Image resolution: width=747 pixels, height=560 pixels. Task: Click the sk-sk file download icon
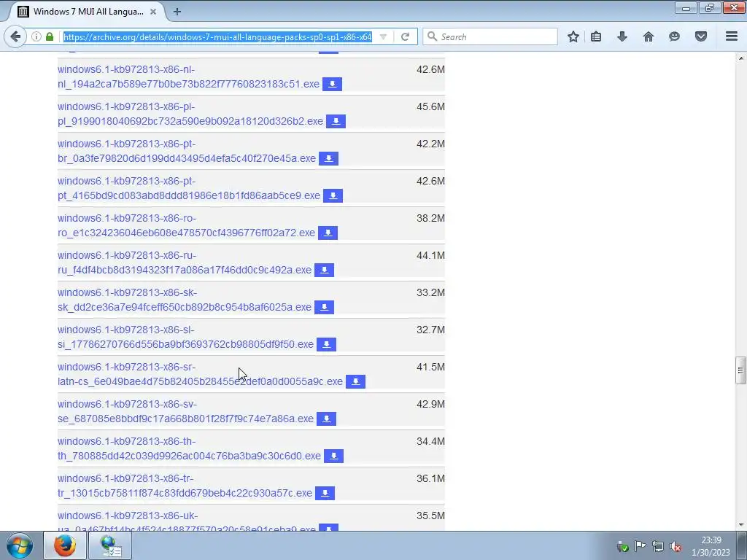click(x=325, y=307)
